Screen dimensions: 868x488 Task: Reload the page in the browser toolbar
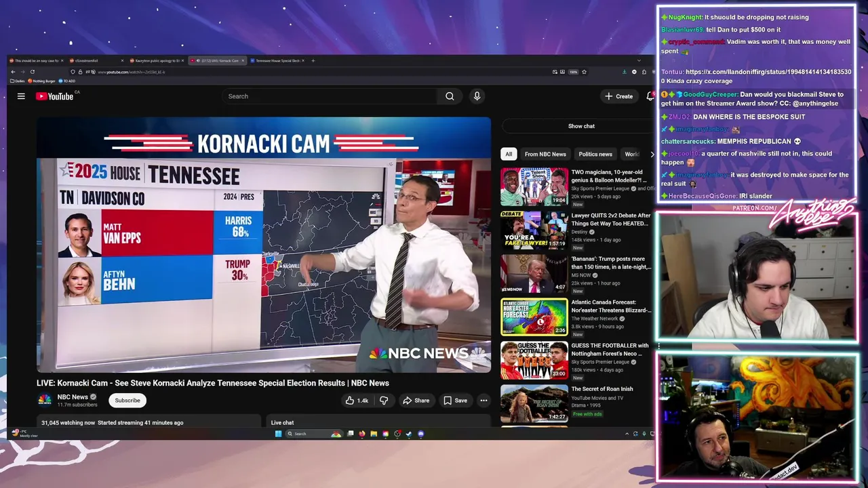(32, 72)
